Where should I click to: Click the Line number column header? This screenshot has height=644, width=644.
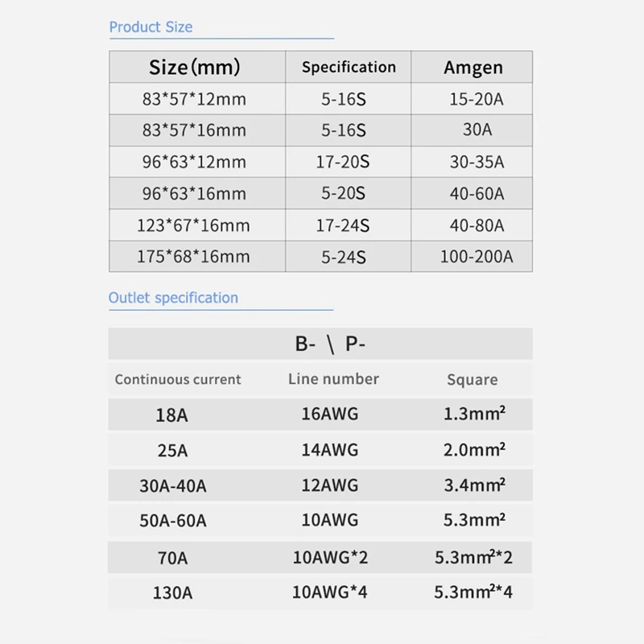pos(333,378)
